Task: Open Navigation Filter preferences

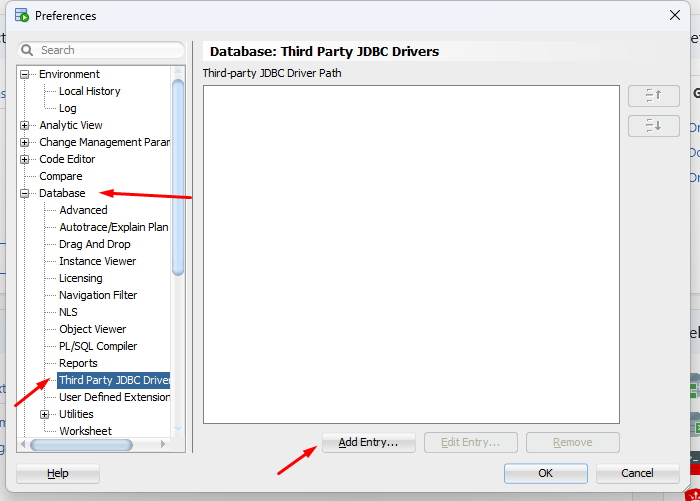Action: click(98, 295)
